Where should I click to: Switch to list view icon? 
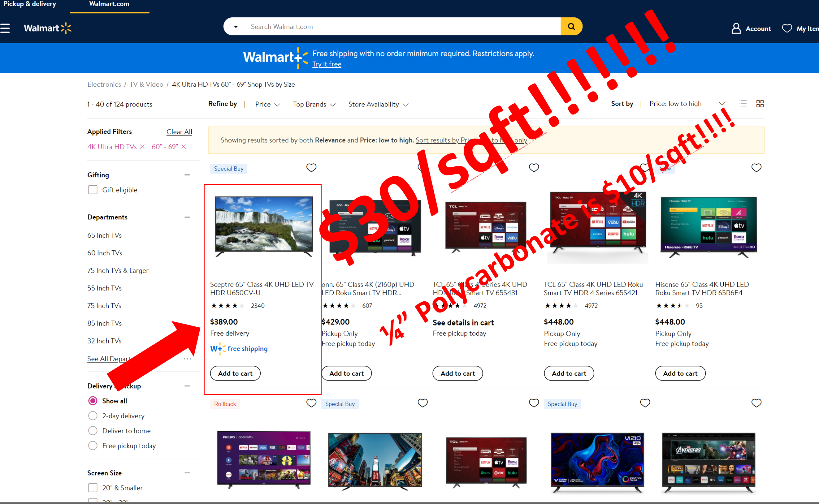pyautogui.click(x=743, y=104)
